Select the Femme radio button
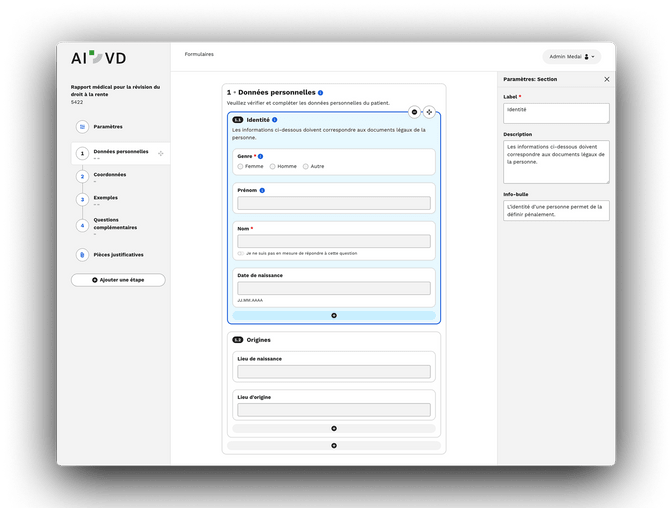 (x=241, y=166)
